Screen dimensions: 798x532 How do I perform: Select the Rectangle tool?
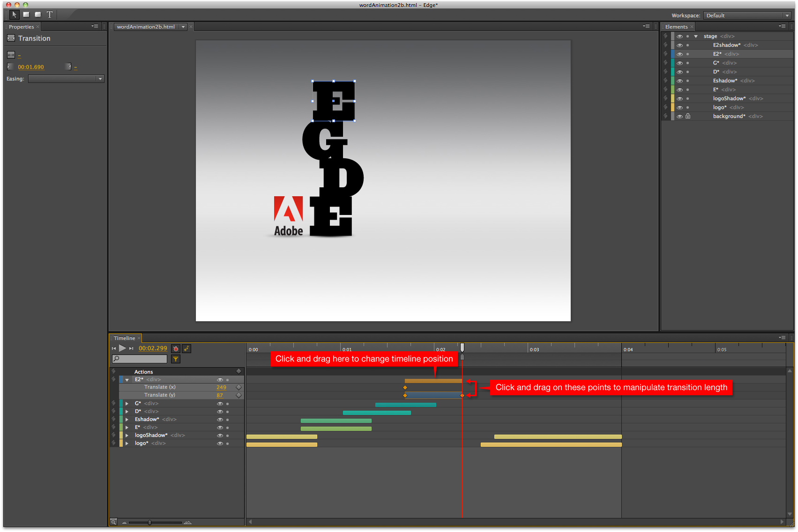coord(26,15)
